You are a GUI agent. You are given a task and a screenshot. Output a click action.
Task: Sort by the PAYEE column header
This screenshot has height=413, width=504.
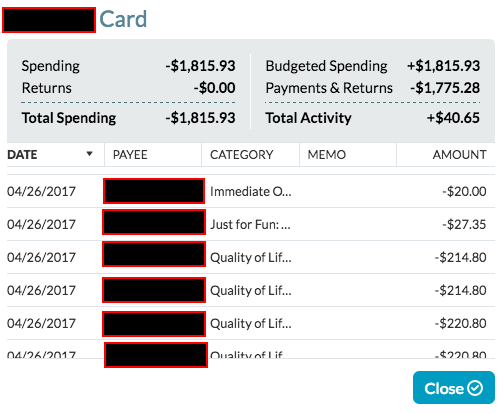pyautogui.click(x=130, y=155)
